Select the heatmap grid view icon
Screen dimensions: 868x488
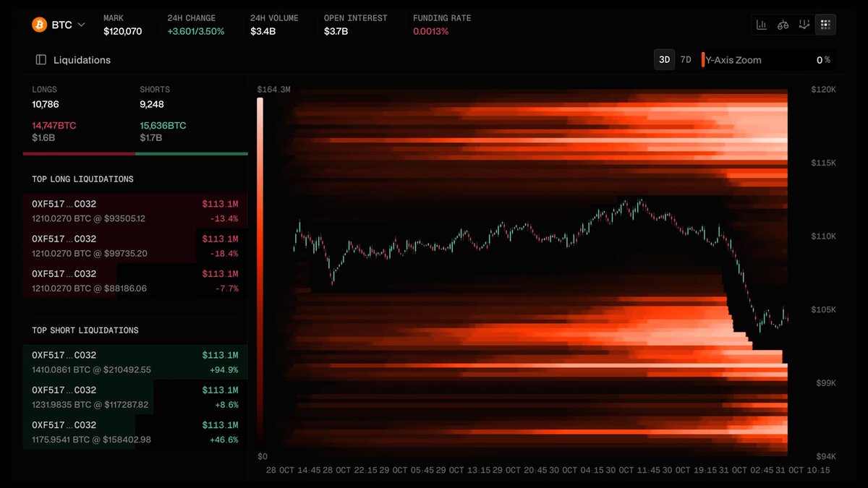825,25
